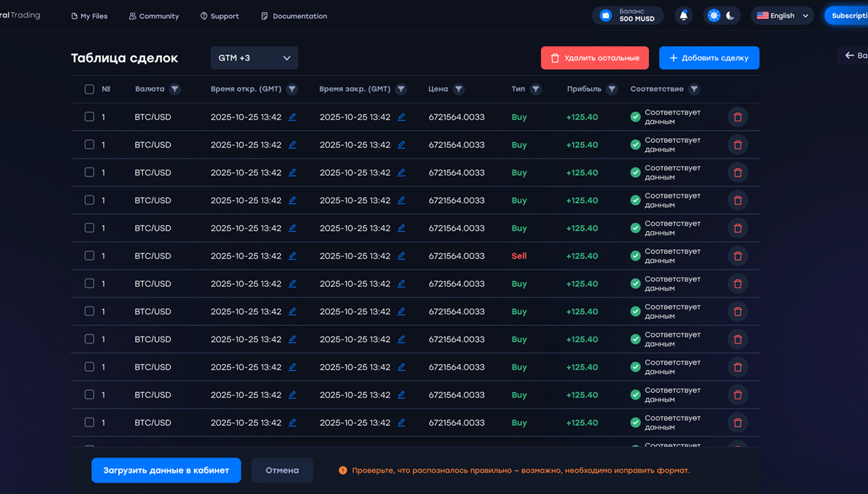Open the Валюта column filter

click(174, 89)
